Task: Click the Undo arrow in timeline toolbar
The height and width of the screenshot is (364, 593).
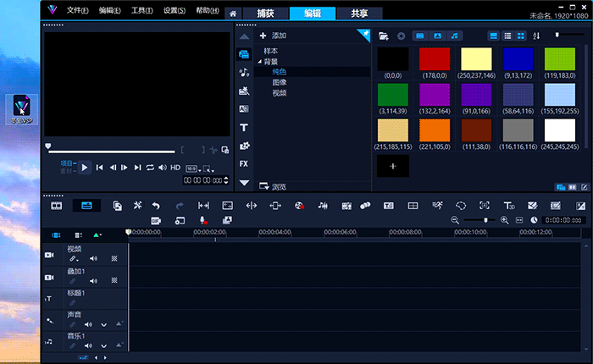Action: pyautogui.click(x=156, y=206)
